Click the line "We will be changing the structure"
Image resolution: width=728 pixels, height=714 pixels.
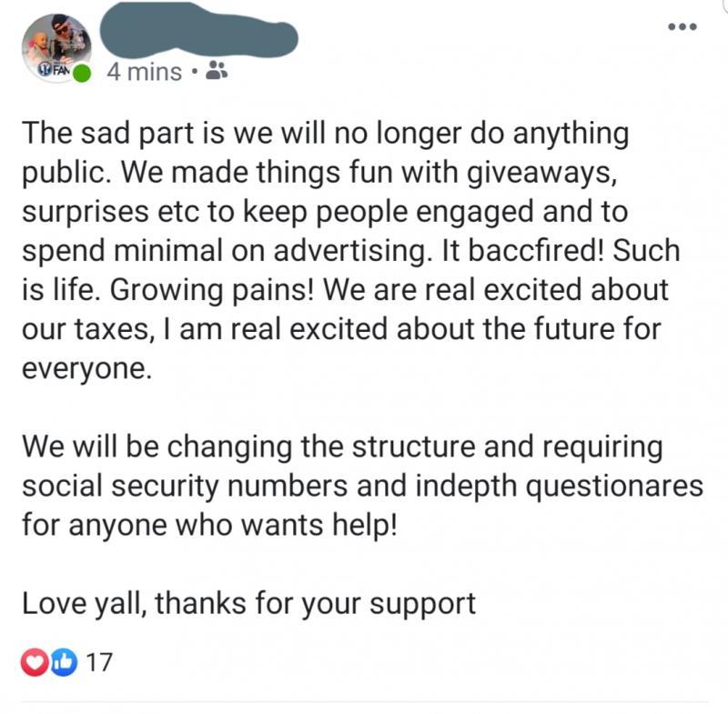click(343, 448)
